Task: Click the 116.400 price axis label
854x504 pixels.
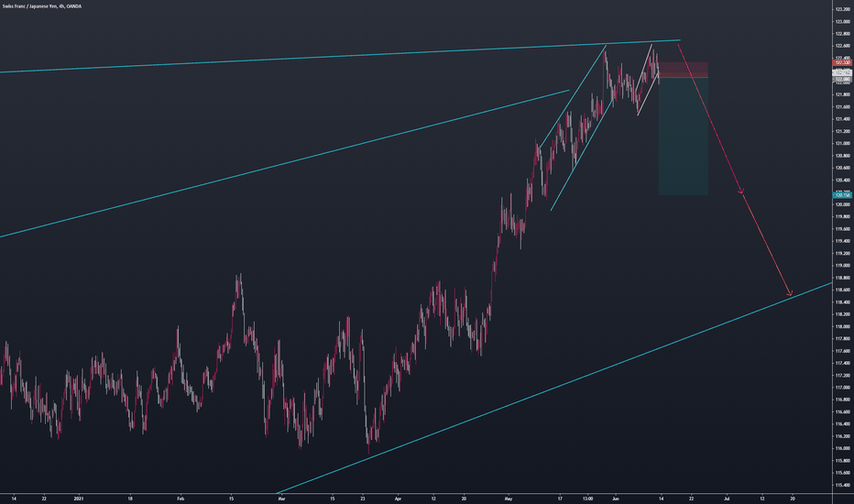Action: pyautogui.click(x=843, y=424)
